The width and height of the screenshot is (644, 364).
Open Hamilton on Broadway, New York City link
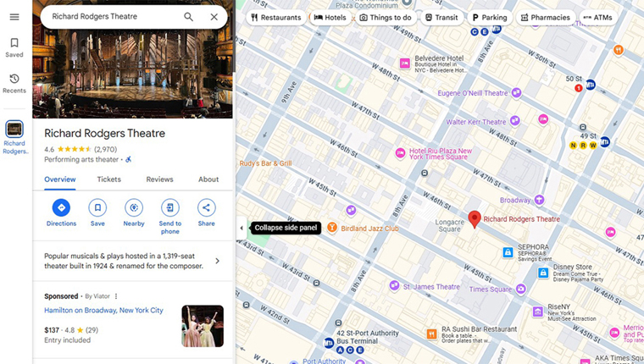(103, 310)
